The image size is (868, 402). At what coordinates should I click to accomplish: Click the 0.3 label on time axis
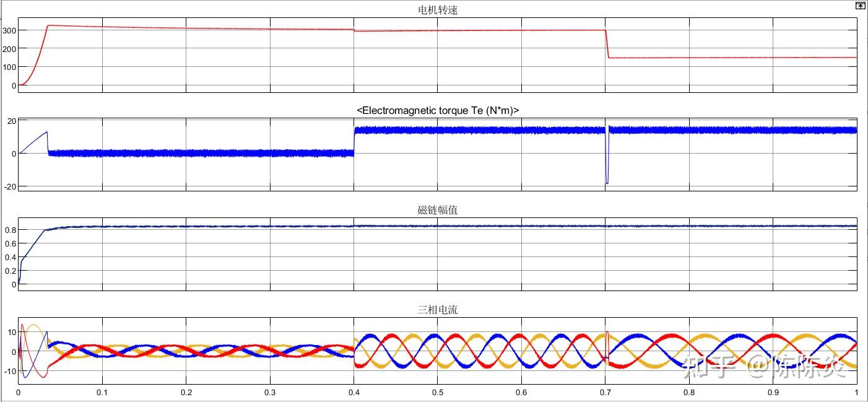270,393
